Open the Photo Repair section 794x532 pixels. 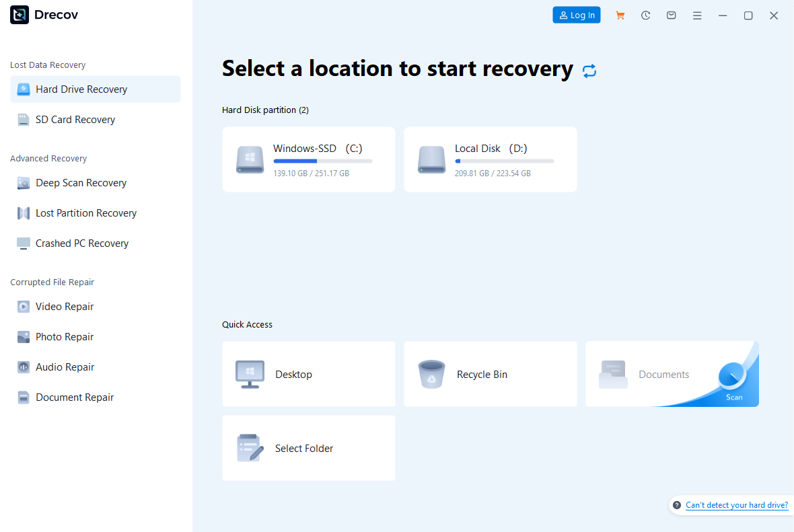point(64,336)
